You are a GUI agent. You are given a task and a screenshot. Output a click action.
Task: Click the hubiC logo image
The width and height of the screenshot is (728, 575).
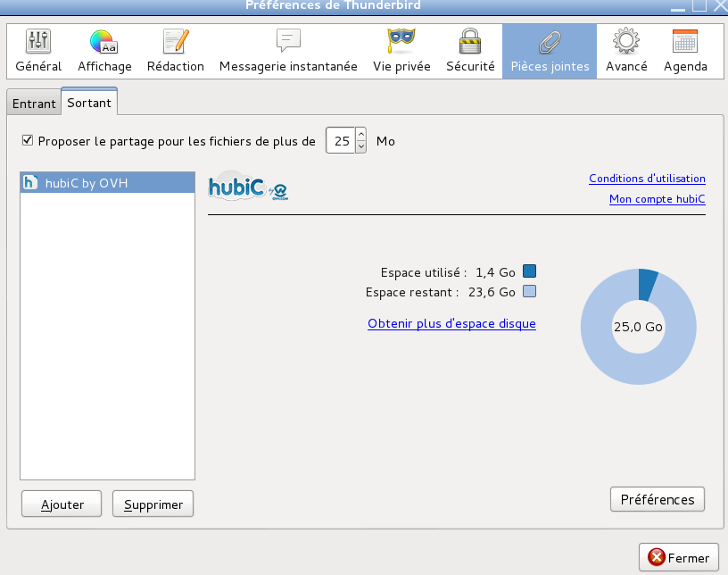[248, 187]
